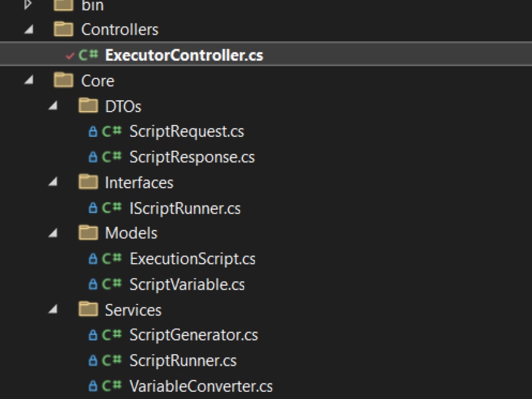Open ScriptVariable.cs file

(187, 284)
